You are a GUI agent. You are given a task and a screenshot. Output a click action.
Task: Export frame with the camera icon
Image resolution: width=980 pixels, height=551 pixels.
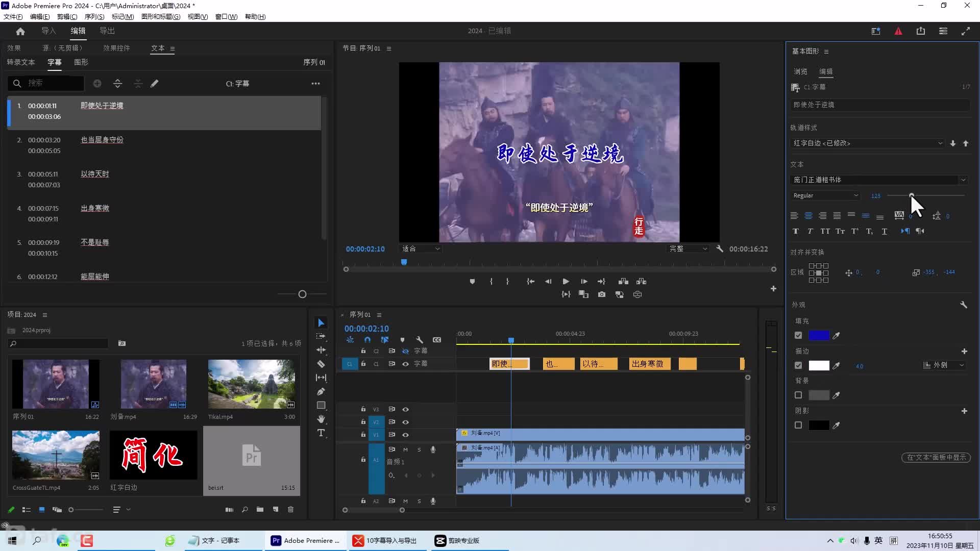tap(602, 294)
